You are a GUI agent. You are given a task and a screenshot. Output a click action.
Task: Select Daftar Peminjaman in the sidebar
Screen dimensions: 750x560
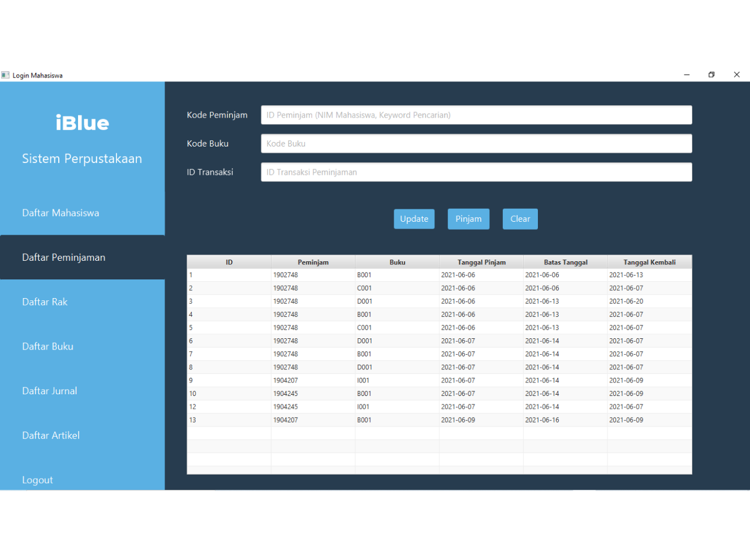point(63,257)
